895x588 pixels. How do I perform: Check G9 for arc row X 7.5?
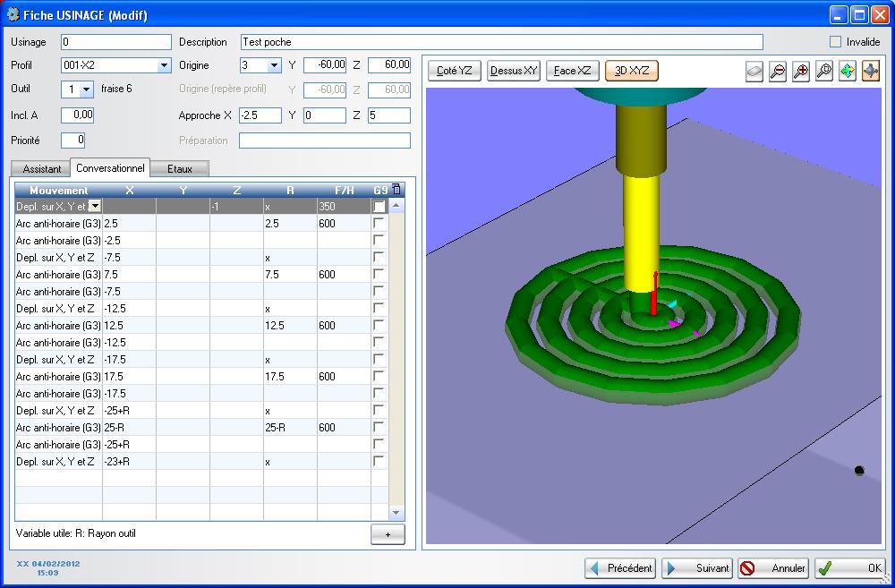tap(379, 274)
